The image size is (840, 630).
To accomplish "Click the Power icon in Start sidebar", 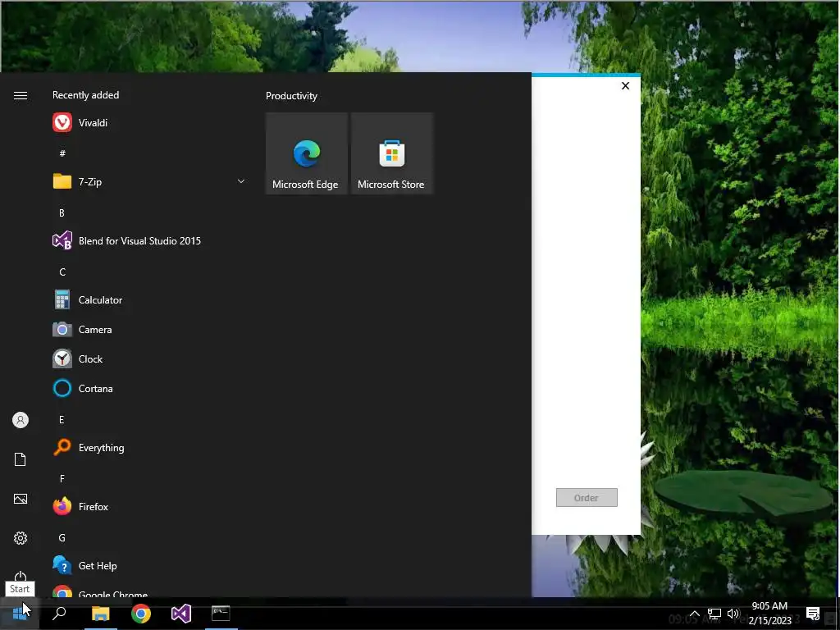I will [x=21, y=577].
